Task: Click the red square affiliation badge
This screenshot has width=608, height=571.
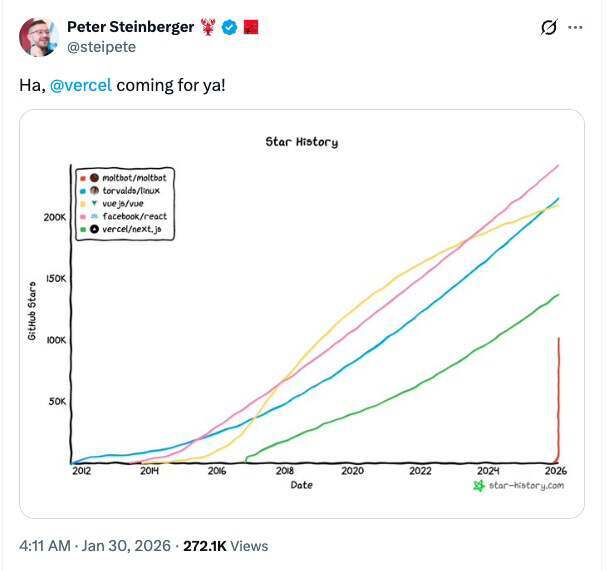Action: coord(252,28)
